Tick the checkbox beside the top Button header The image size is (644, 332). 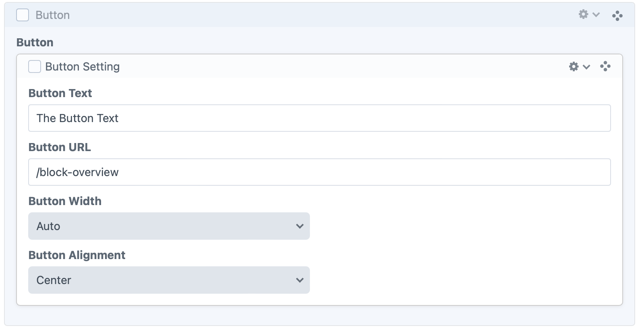[x=23, y=15]
